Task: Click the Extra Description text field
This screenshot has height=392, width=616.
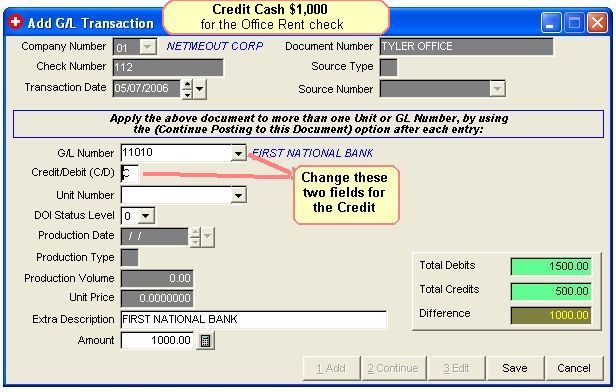Action: (x=253, y=319)
